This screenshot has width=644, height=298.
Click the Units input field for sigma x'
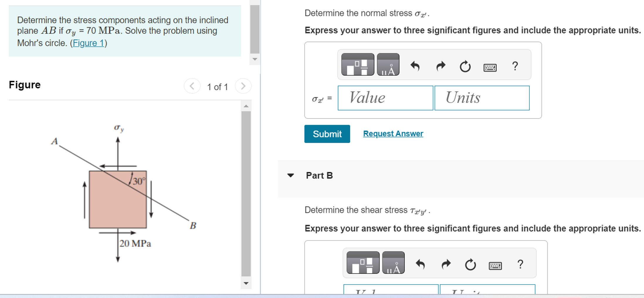click(482, 97)
